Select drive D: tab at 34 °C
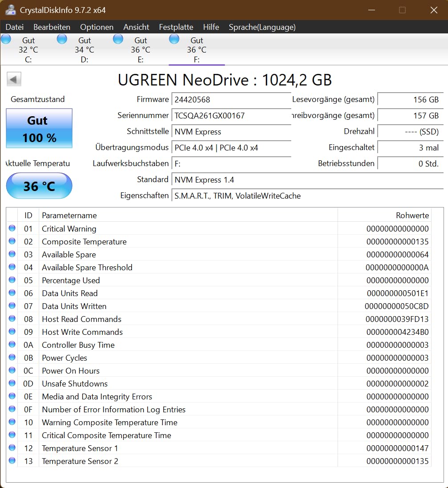The image size is (448, 488). [84, 49]
